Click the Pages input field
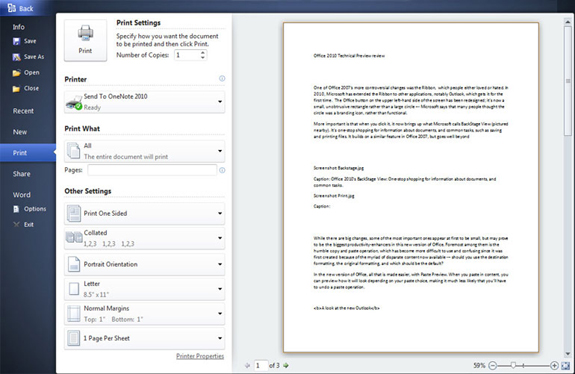This screenshot has height=374, width=575. pyautogui.click(x=152, y=170)
